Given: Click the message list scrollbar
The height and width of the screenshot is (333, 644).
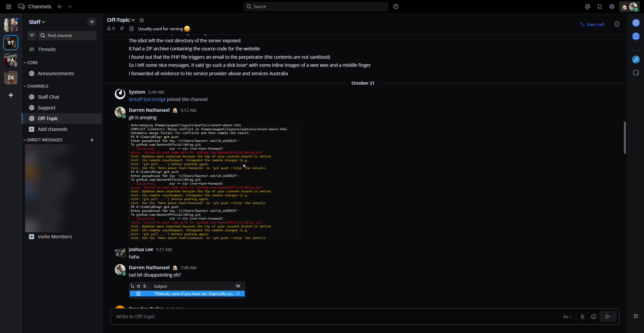Looking at the screenshot, I should coord(625,138).
